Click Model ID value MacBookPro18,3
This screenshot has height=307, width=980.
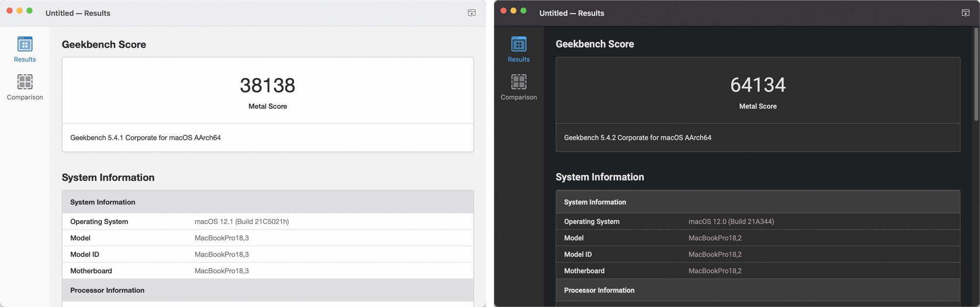click(221, 255)
